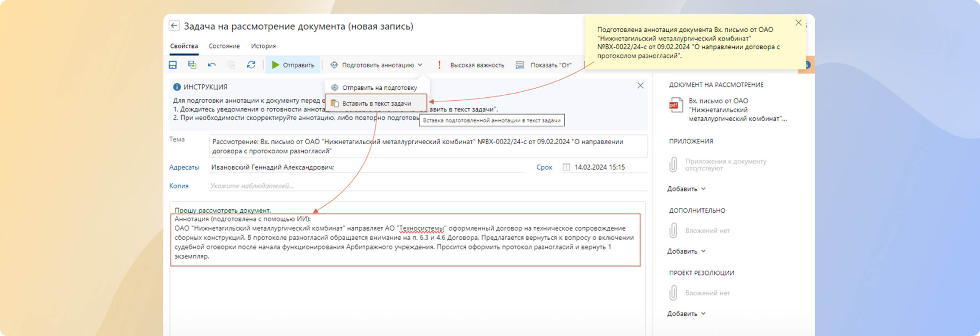Image resolution: width=980 pixels, height=336 pixels.
Task: Click the back arrow beside the task title
Action: (x=174, y=26)
